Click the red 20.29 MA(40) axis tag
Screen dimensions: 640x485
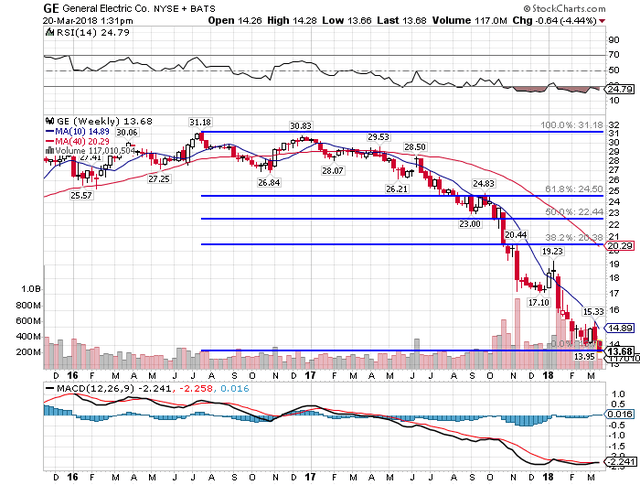point(621,246)
